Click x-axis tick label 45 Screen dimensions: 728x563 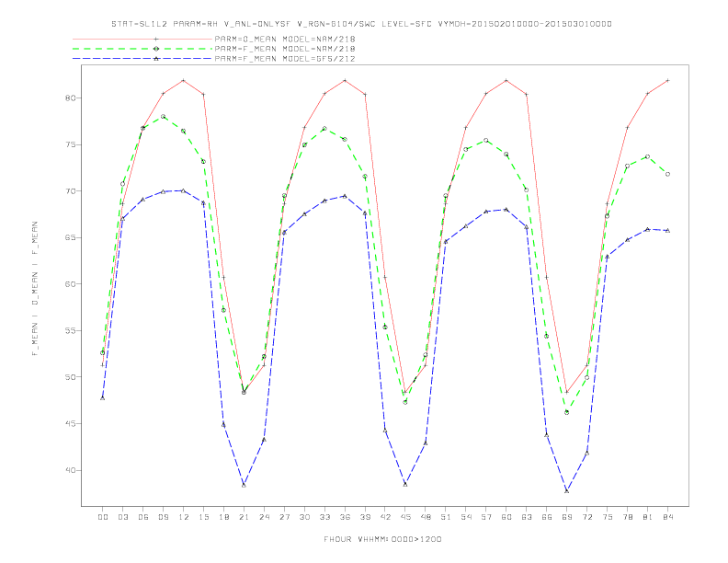[405, 517]
